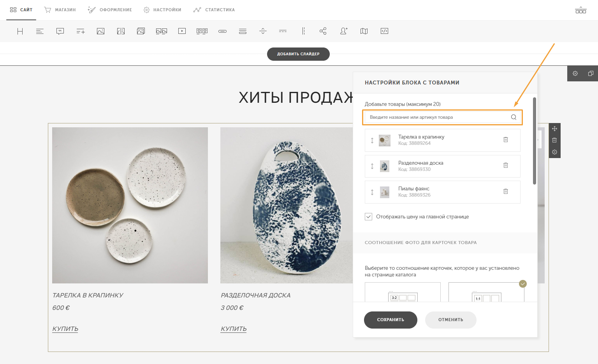598x364 pixels.
Task: Click the product name search field
Action: [436, 117]
